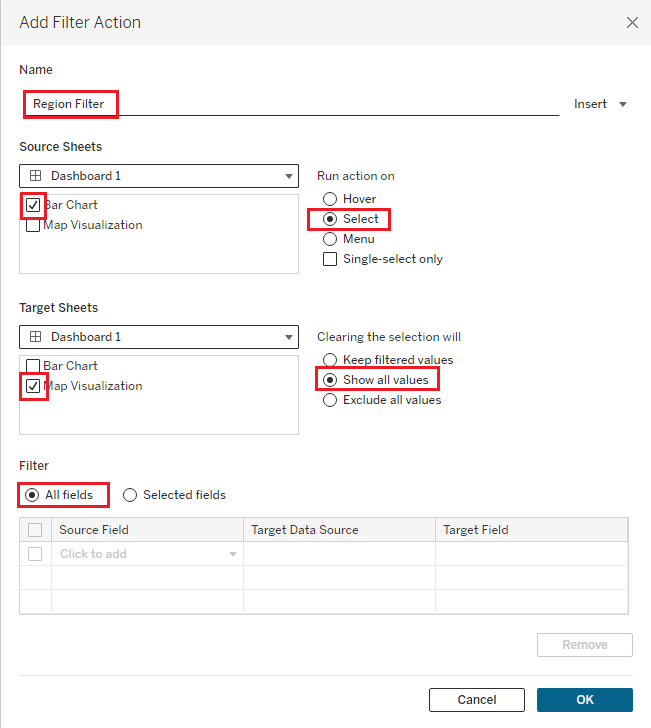The image size is (651, 728).
Task: Select the All fields filter option
Action: (32, 495)
